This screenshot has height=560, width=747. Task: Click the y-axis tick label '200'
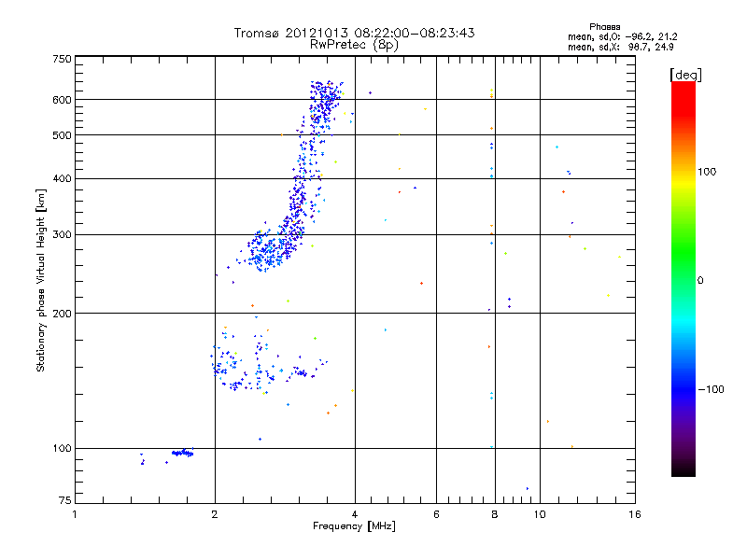pyautogui.click(x=62, y=314)
